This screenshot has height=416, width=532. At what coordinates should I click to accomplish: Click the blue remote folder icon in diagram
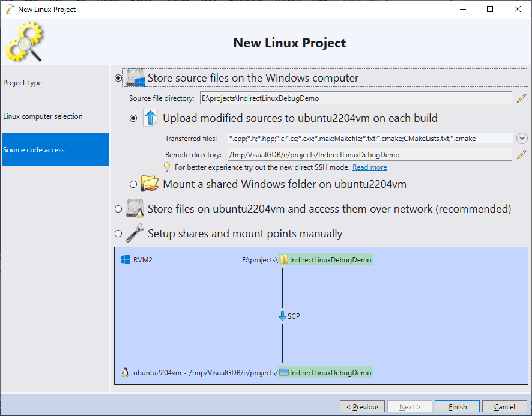click(283, 372)
